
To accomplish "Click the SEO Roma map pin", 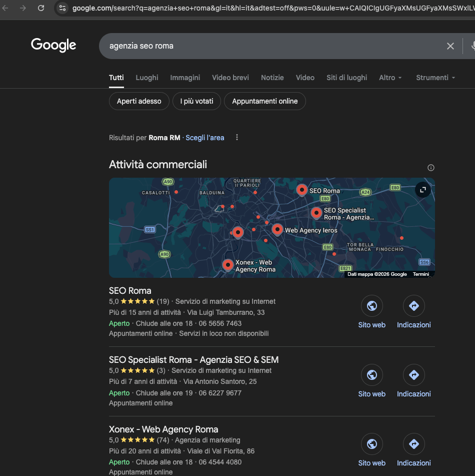I will 302,190.
